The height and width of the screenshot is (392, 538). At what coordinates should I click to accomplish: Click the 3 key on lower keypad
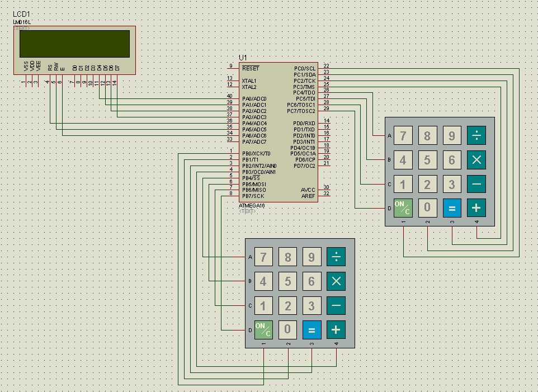click(312, 305)
